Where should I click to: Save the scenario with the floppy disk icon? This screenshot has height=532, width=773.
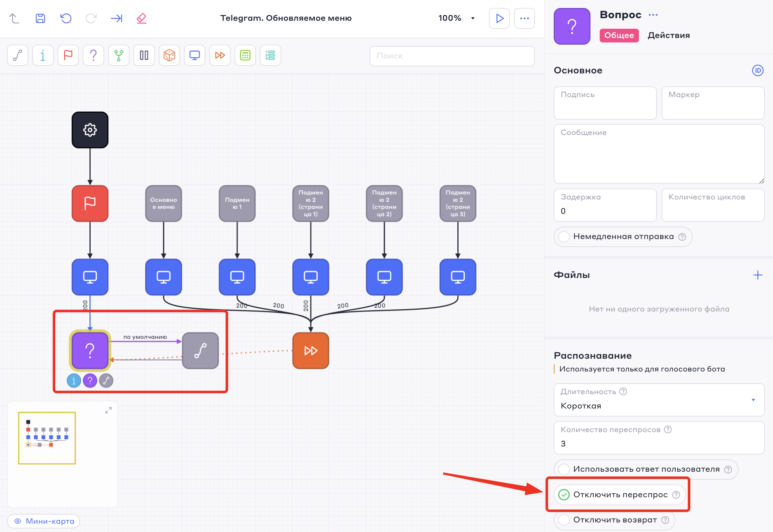(40, 18)
